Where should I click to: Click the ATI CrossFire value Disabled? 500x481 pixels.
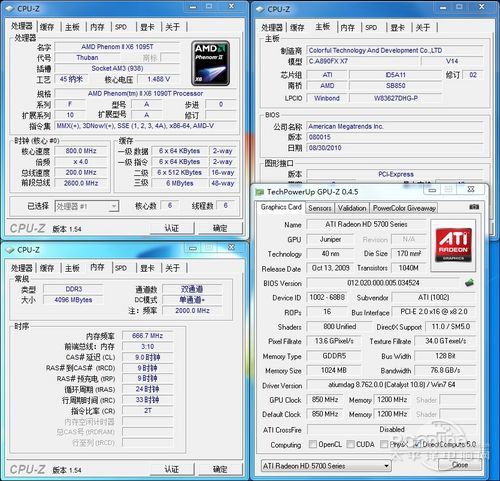(392, 429)
